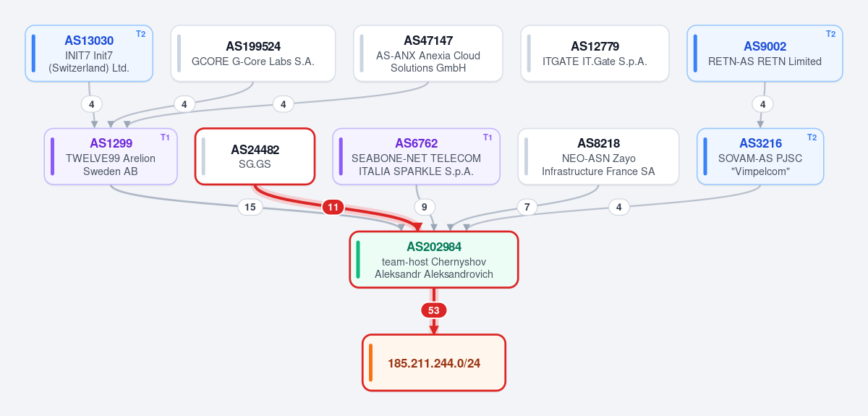Select the edge count badge 15
Viewport: 868px width, 416px height.
click(250, 208)
